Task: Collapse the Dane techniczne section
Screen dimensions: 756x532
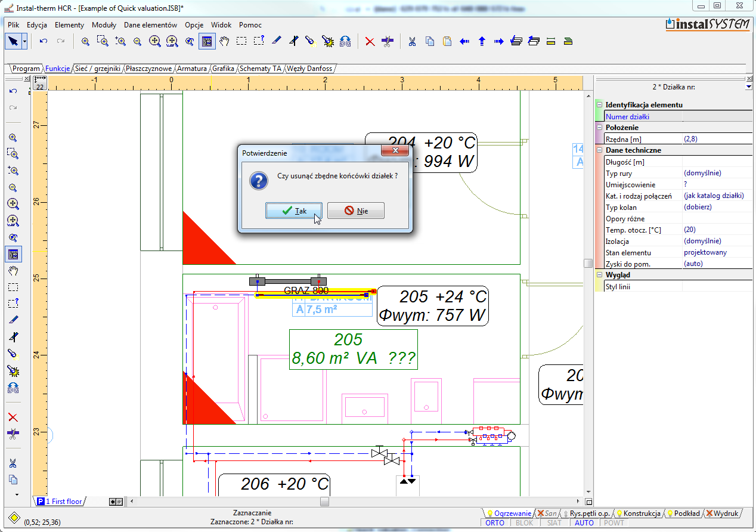Action: coord(600,150)
